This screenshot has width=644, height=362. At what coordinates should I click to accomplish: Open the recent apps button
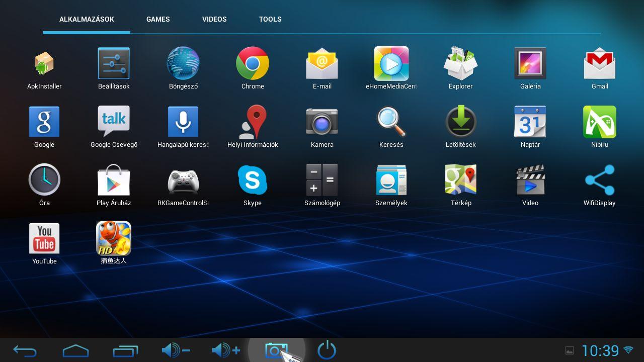(x=126, y=350)
